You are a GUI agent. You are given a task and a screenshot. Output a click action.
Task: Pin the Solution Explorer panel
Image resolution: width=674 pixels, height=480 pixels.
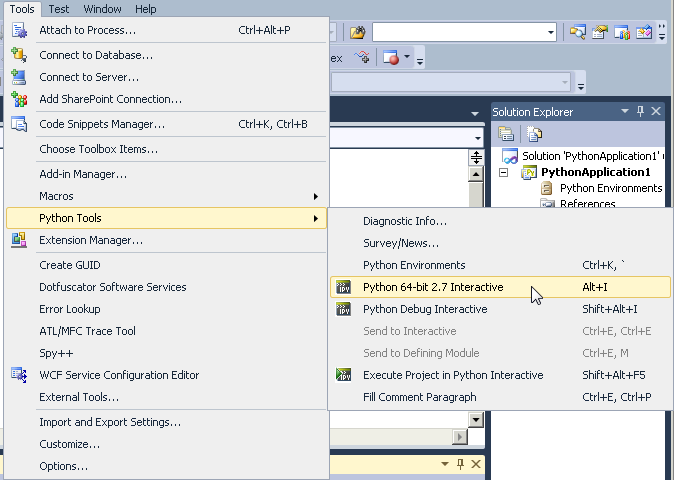pos(640,111)
